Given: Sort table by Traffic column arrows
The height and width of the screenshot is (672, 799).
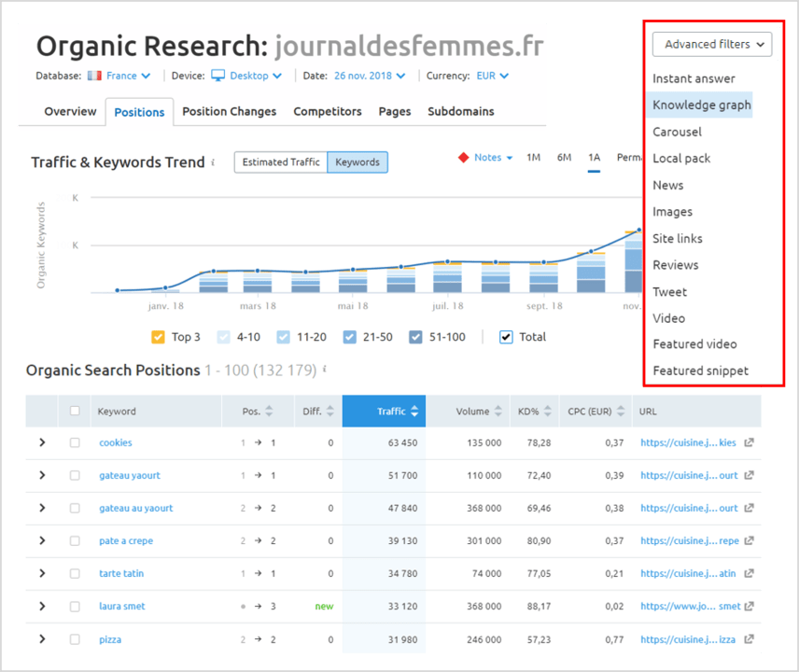Looking at the screenshot, I should [414, 411].
